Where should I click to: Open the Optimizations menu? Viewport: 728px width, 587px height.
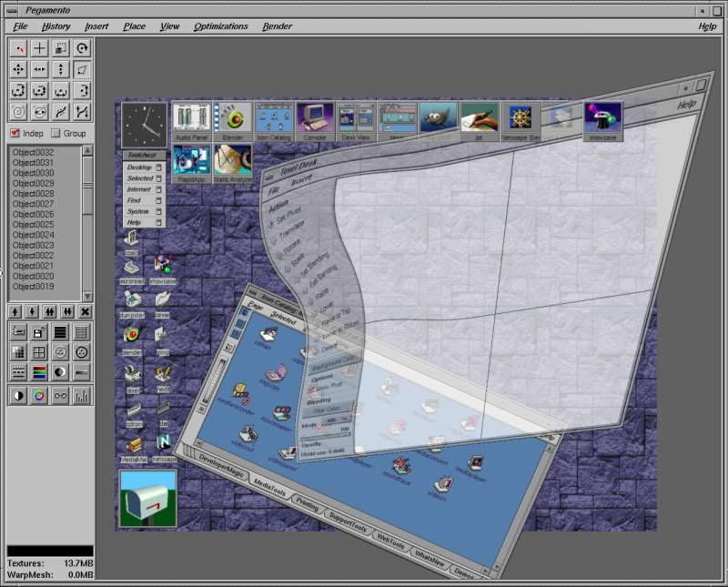[x=219, y=26]
